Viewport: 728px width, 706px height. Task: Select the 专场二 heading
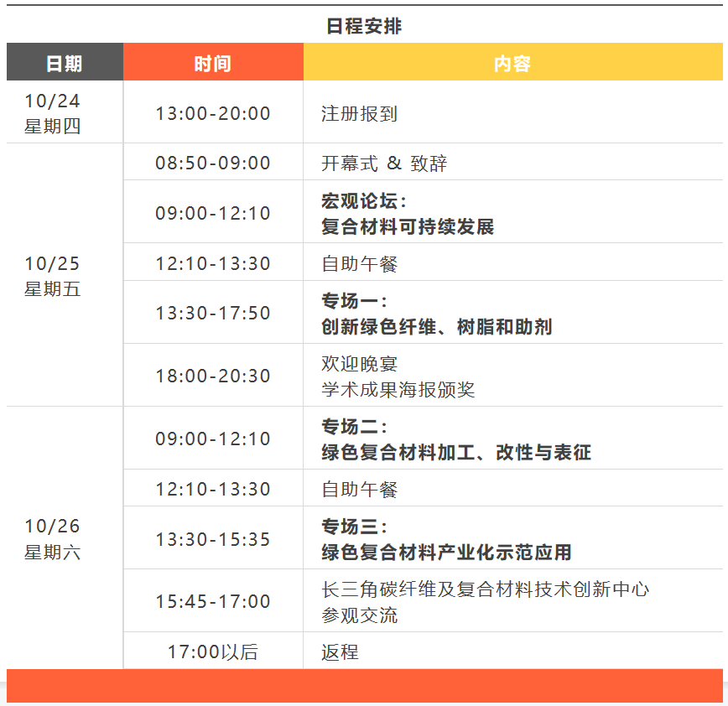point(354,426)
